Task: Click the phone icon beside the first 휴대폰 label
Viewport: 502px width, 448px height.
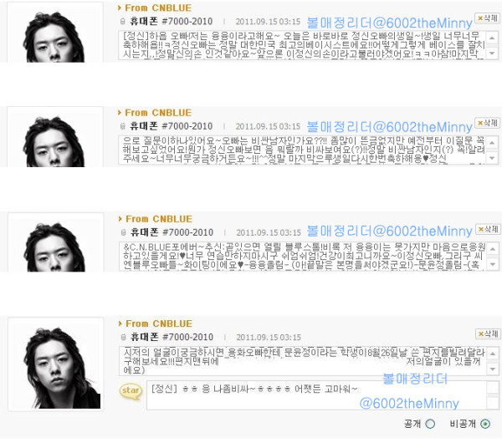Action: (x=122, y=22)
